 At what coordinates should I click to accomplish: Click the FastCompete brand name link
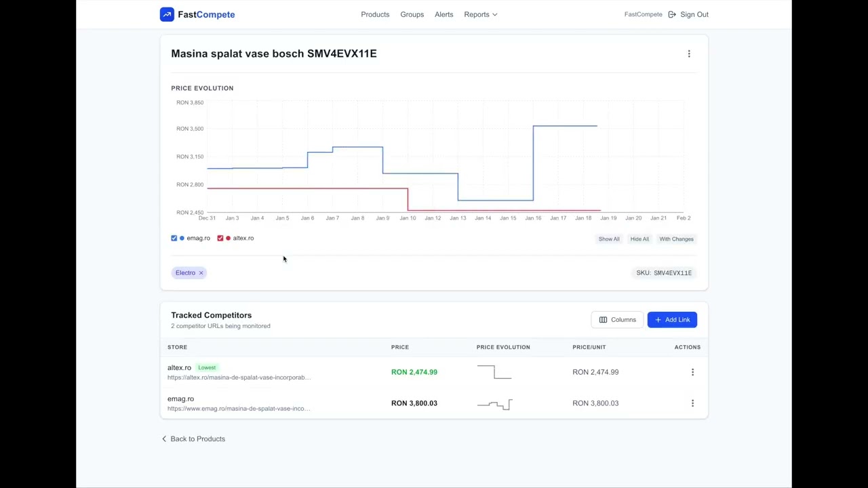point(206,14)
